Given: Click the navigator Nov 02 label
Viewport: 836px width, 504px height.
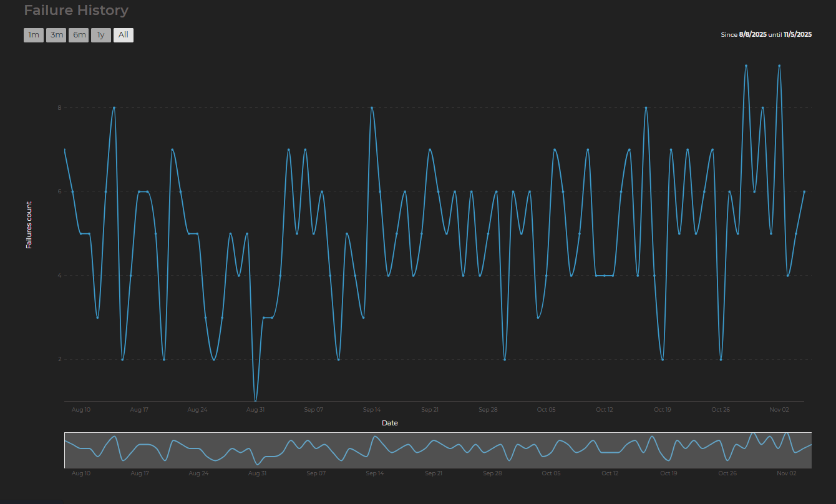Looking at the screenshot, I should tap(787, 473).
